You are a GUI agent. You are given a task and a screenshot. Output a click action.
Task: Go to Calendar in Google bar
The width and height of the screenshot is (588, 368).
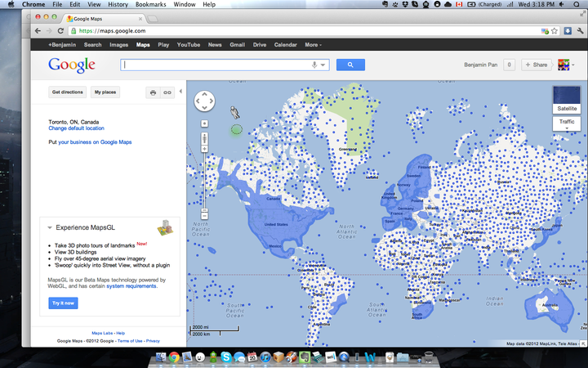[285, 45]
